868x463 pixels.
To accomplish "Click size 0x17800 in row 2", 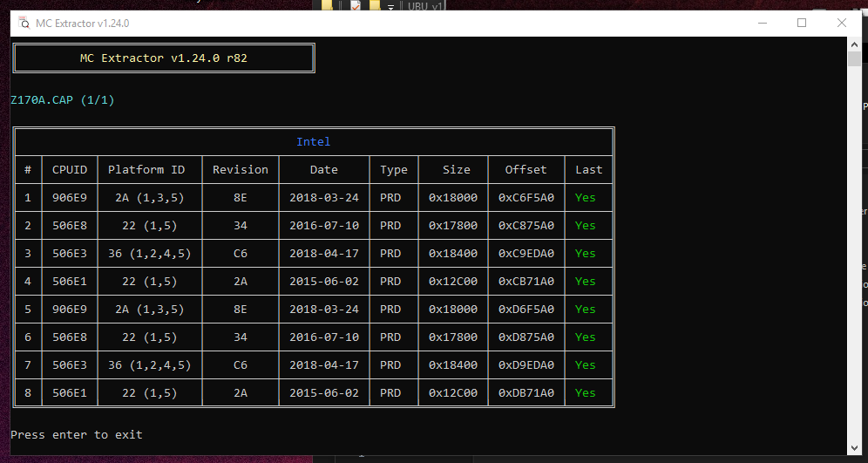I will (x=453, y=226).
